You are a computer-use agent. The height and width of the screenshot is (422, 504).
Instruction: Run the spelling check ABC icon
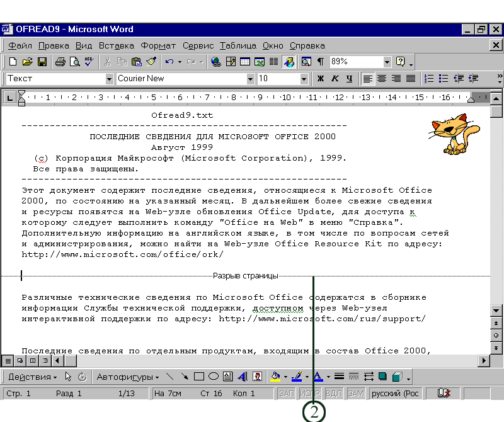click(89, 61)
